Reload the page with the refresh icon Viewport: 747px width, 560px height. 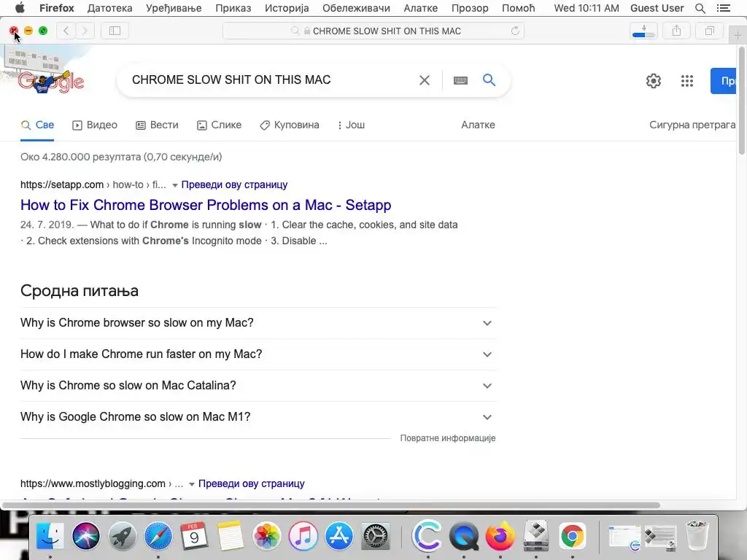[x=515, y=31]
